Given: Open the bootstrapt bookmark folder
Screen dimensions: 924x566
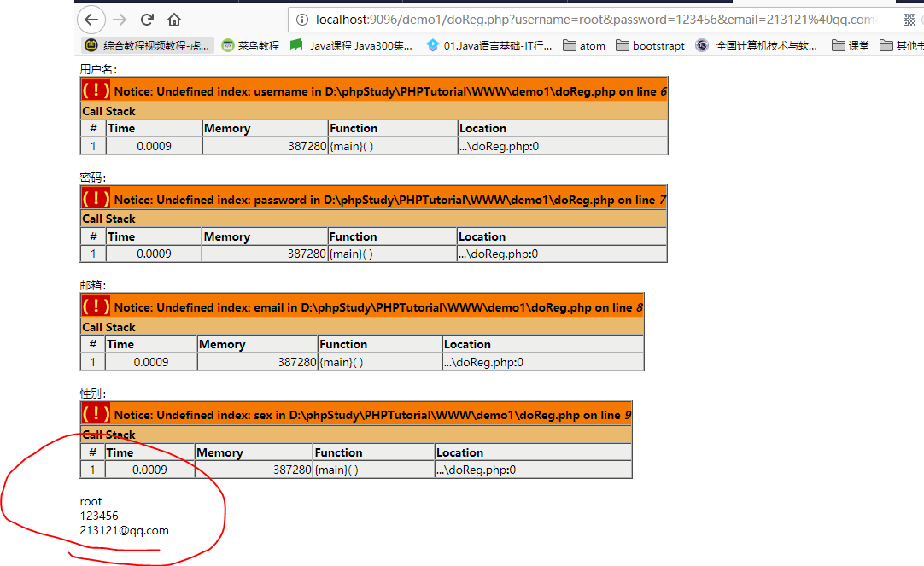Looking at the screenshot, I should pyautogui.click(x=650, y=45).
